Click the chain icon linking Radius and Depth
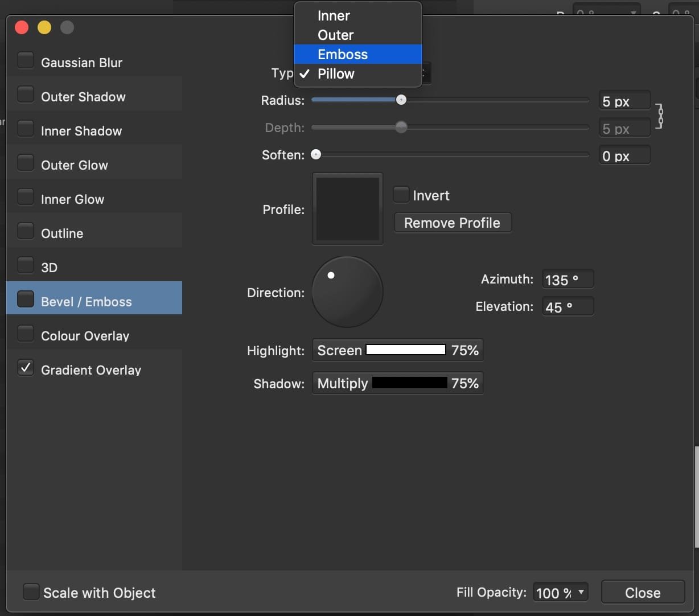This screenshot has width=699, height=616. coord(660,115)
